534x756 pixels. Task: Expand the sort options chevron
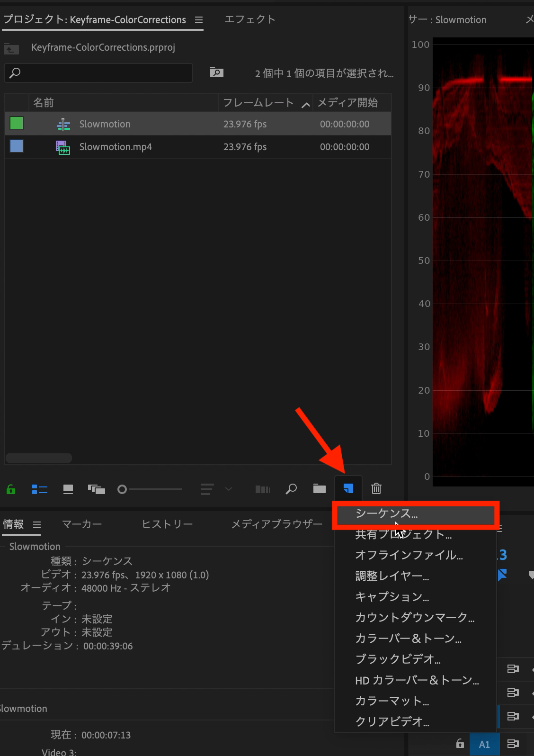point(229,489)
